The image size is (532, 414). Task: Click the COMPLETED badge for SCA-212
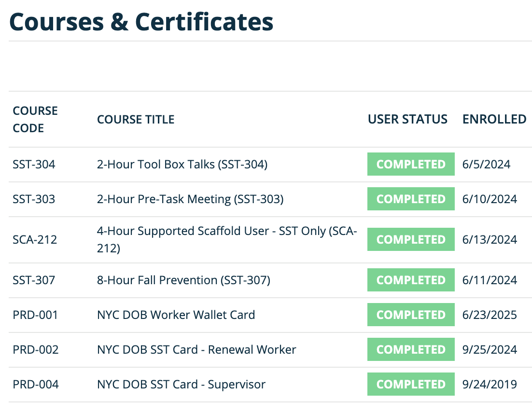click(x=411, y=240)
